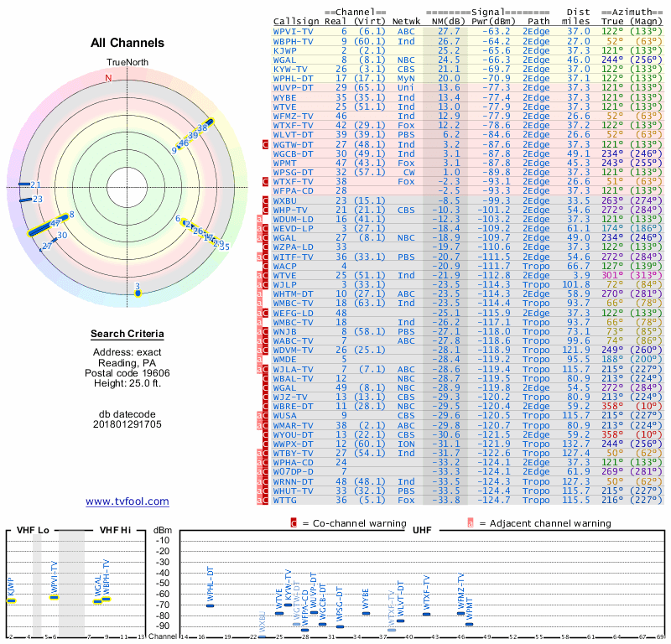
Task: Click co-channel C marker beside WBRE-DT
Action: (x=265, y=407)
